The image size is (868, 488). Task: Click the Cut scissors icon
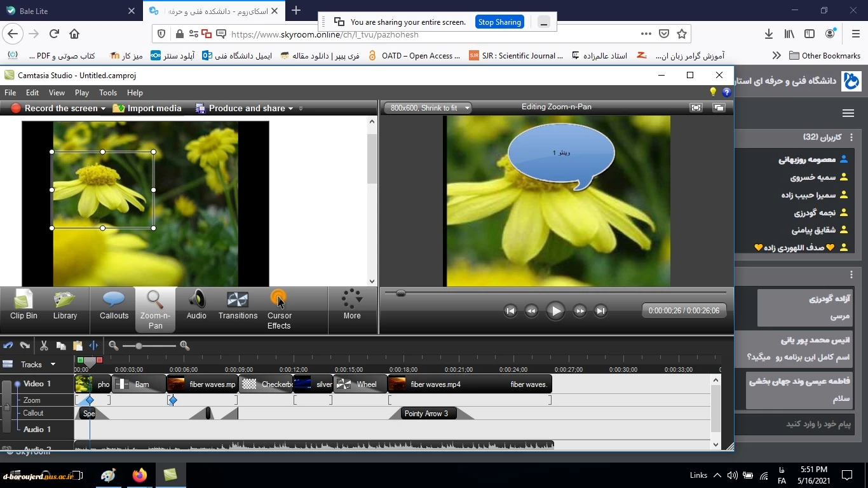44,346
